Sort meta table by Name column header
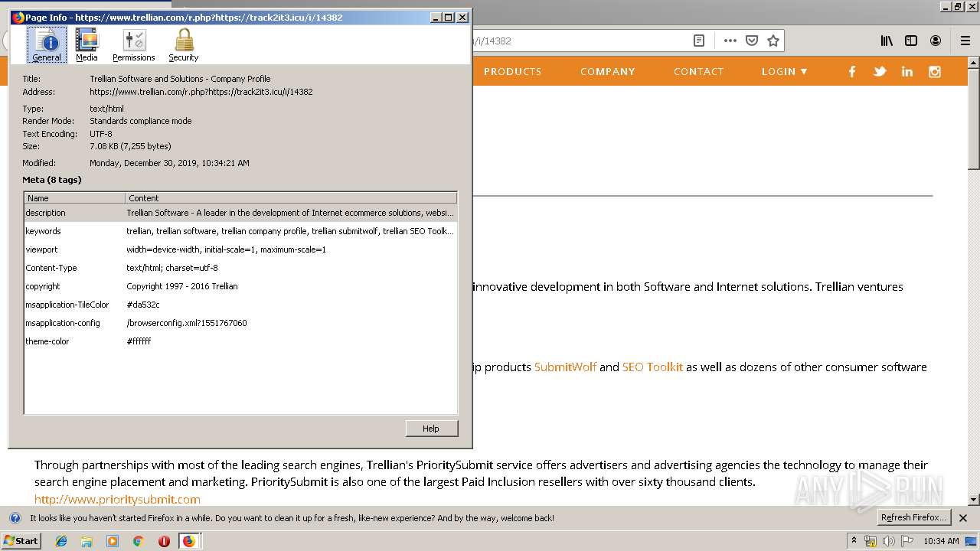 click(x=75, y=197)
